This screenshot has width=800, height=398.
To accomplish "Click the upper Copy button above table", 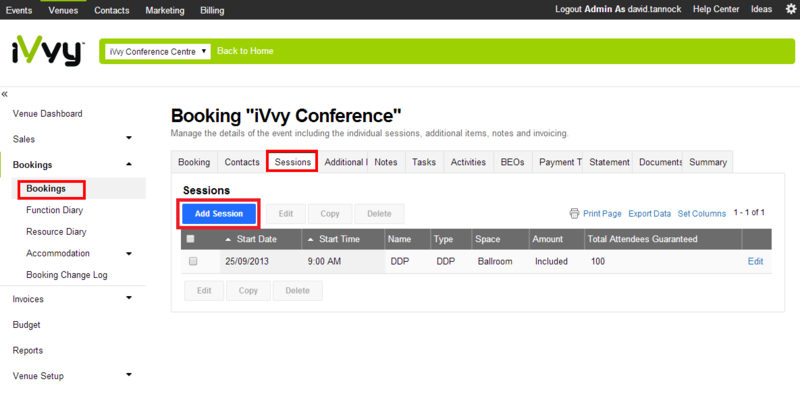I will [330, 214].
